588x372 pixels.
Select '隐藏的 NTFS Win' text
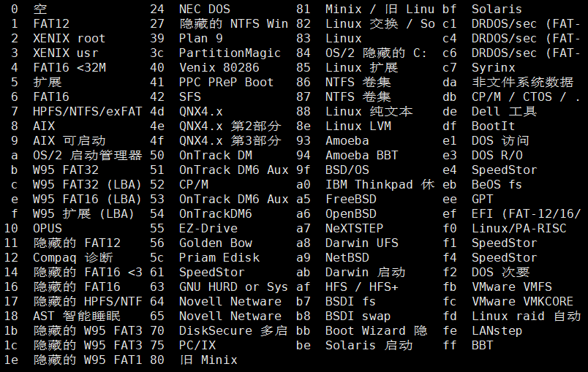tap(233, 23)
